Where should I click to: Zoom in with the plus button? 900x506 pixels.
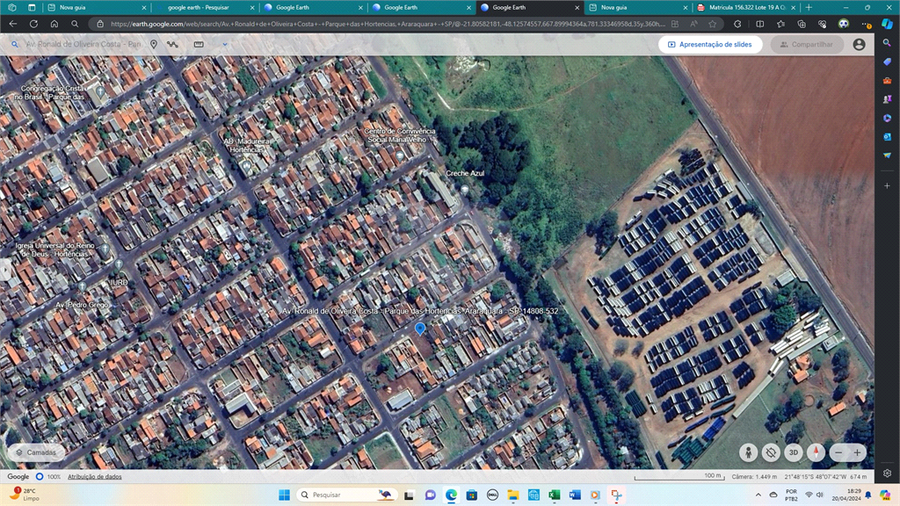(x=857, y=452)
